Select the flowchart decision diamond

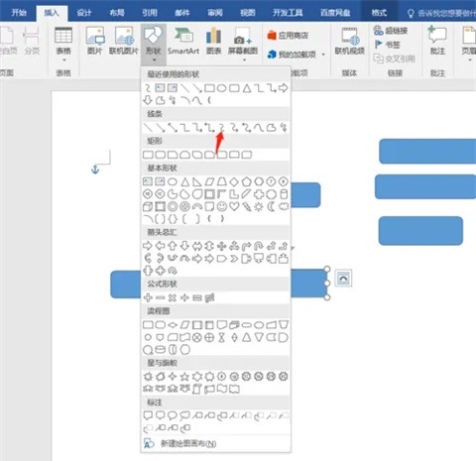pos(173,325)
